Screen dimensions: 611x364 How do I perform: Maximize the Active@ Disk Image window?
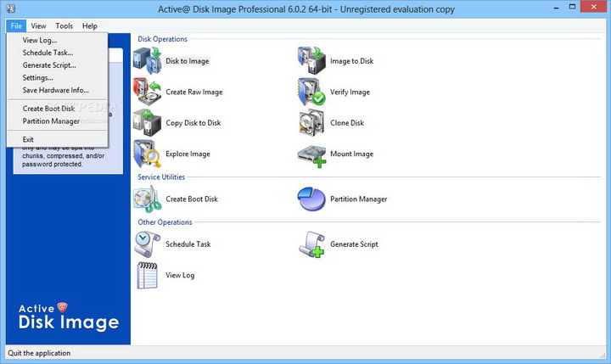coord(572,7)
